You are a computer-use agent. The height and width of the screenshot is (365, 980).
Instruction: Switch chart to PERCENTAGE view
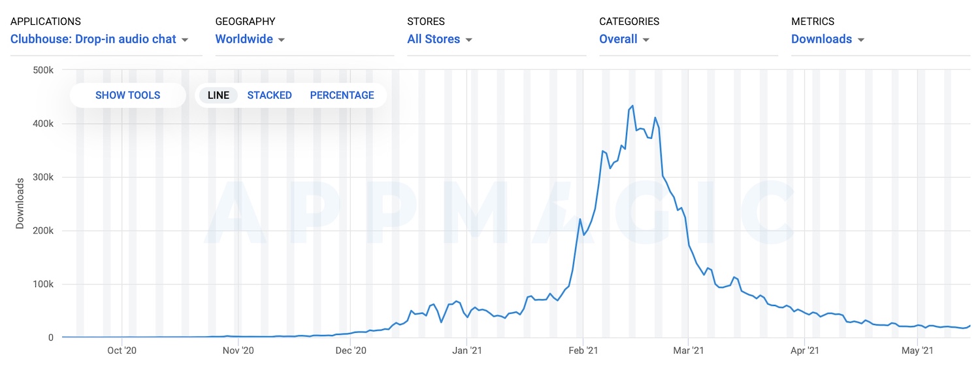tap(342, 96)
